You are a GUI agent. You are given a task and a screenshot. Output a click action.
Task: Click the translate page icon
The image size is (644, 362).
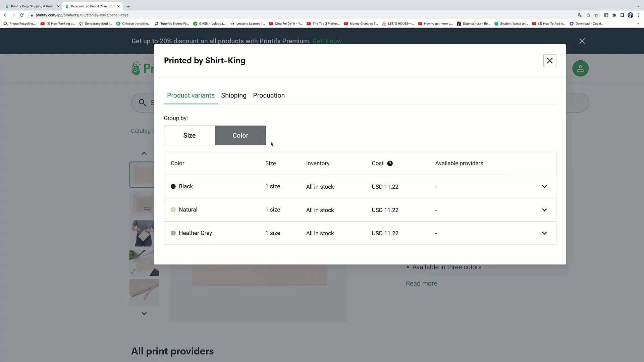[580, 15]
